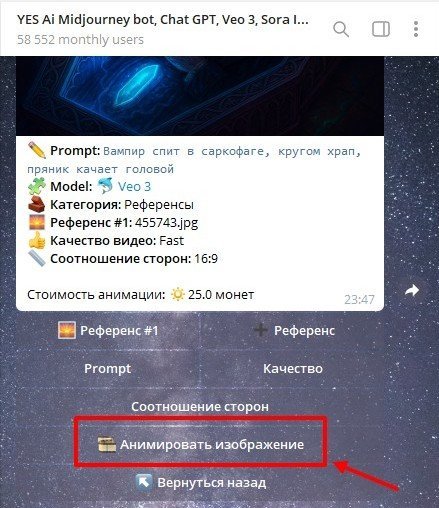Add a reference with the plus Референс button
439x508 pixels.
(293, 331)
